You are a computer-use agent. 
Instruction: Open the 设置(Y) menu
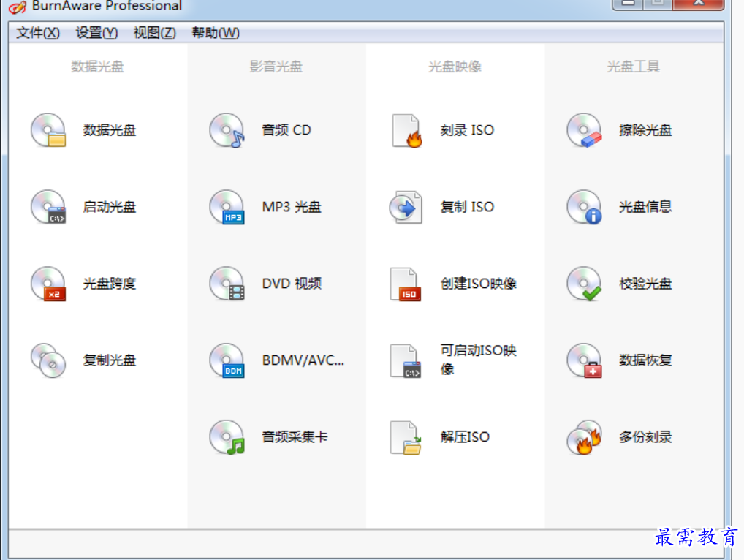(96, 33)
